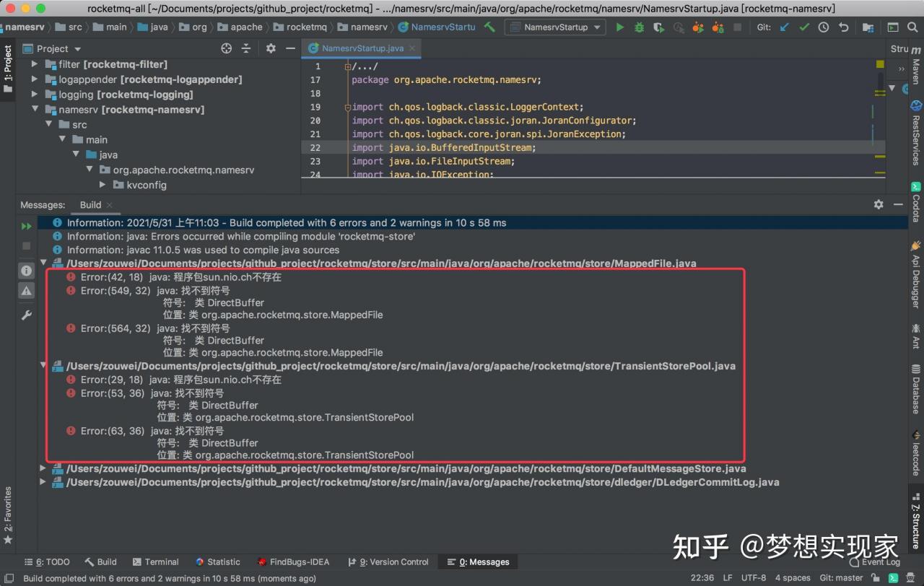Toggle warnings filter in Messages sidebar

point(26,290)
